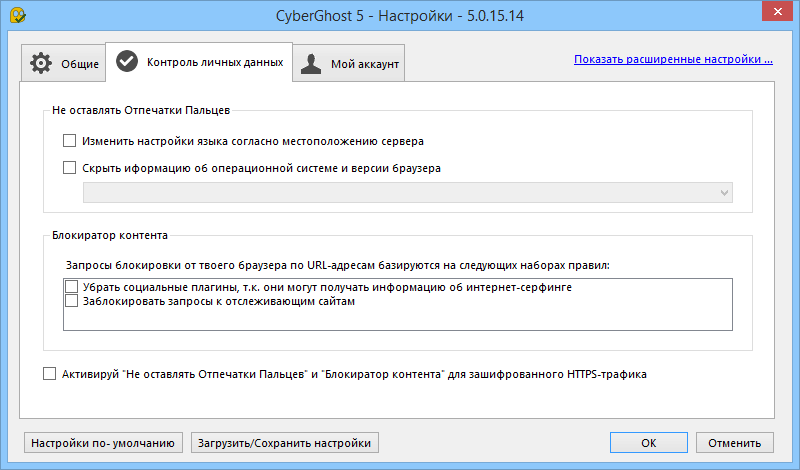Screen dimensions: 800x470
Task: Check Убрать социальные плагины option
Action: (71, 287)
